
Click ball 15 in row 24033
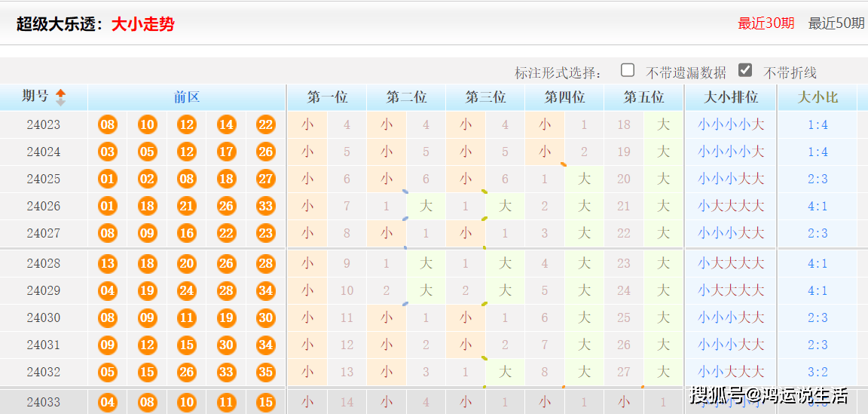pyautogui.click(x=266, y=402)
